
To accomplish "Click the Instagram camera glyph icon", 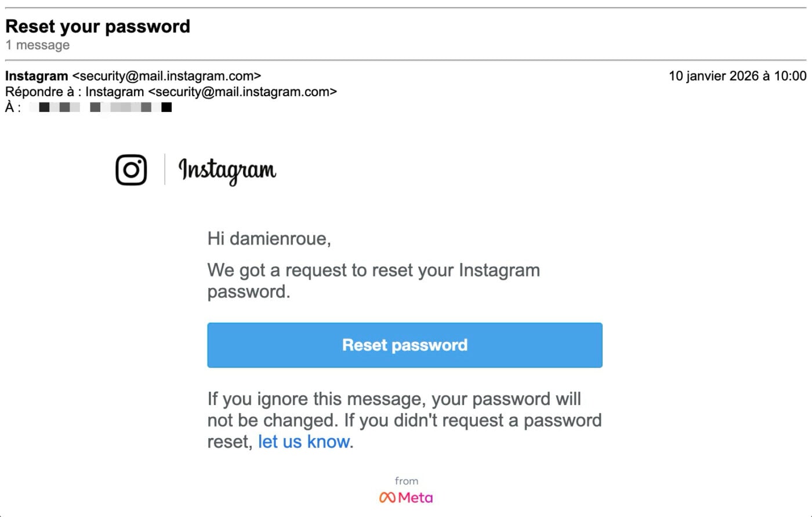I will [131, 170].
